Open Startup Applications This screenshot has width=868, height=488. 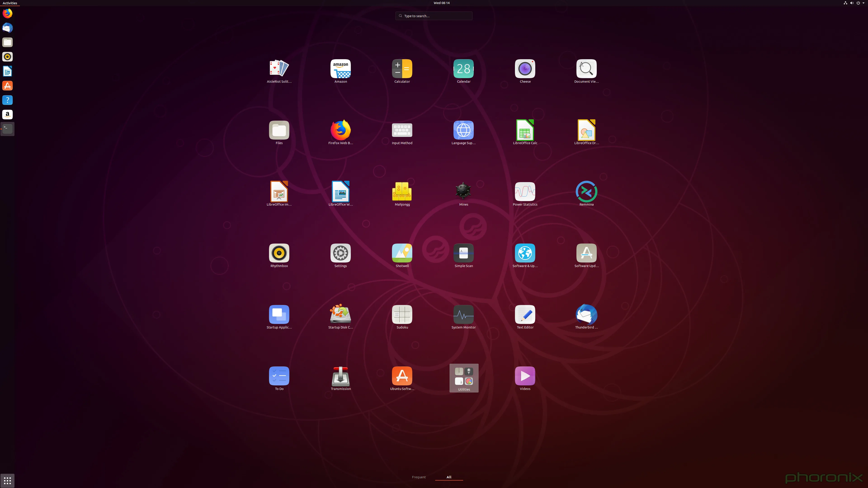(x=279, y=317)
